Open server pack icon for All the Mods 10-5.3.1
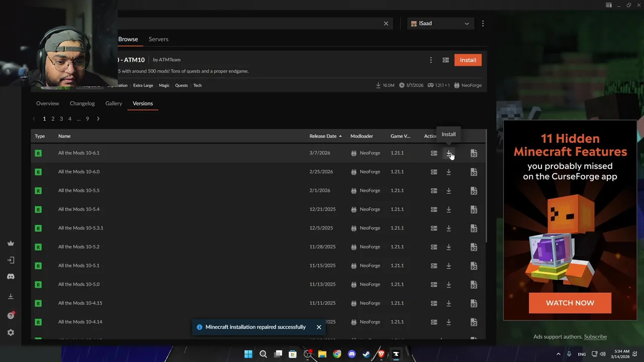This screenshot has width=644, height=362. point(434,228)
